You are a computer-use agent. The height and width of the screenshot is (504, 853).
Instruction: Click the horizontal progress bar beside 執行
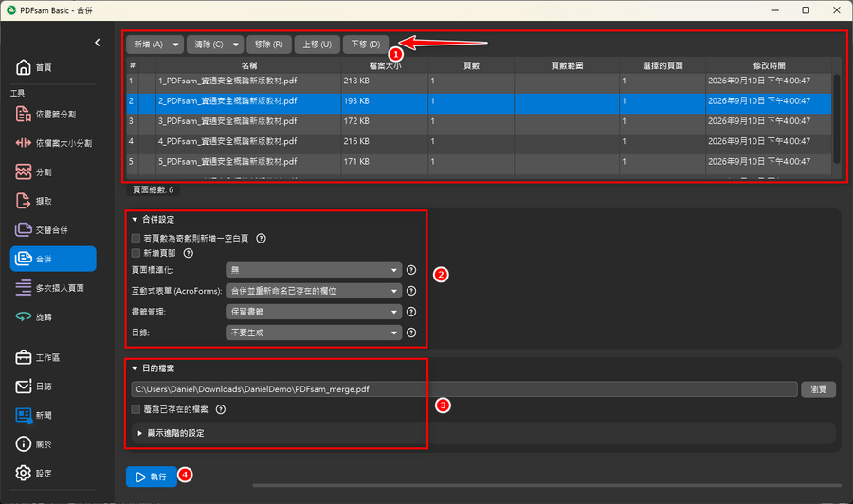(547, 485)
